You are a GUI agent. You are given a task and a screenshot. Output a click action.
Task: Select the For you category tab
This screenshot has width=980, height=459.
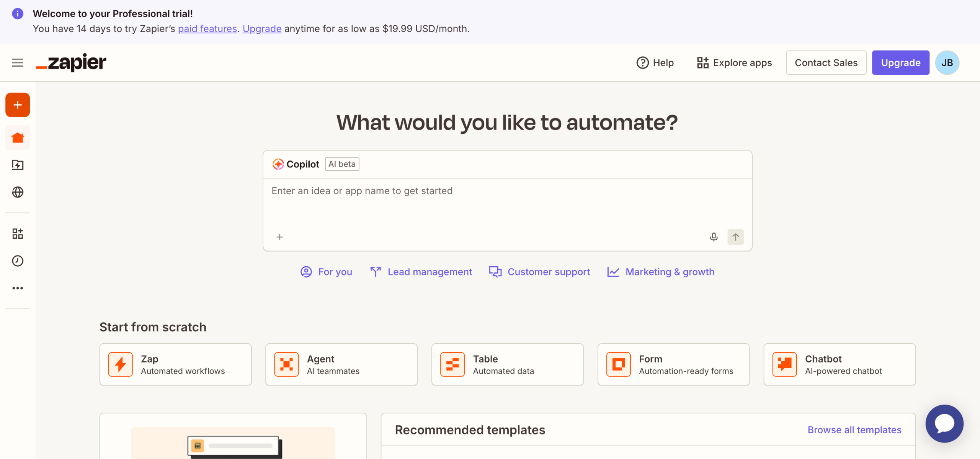click(327, 272)
